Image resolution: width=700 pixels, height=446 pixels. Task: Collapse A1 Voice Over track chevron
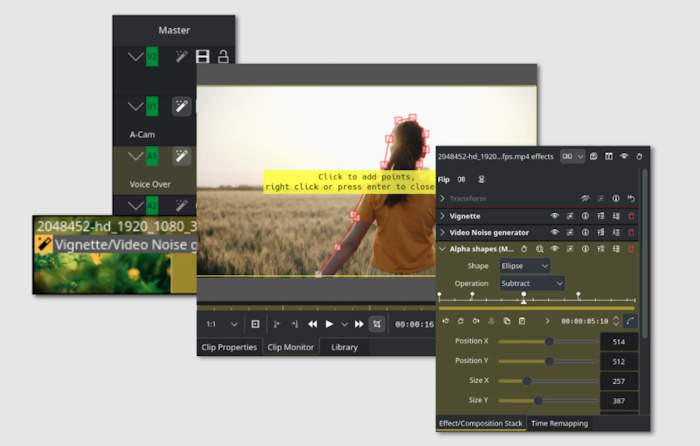tap(135, 156)
